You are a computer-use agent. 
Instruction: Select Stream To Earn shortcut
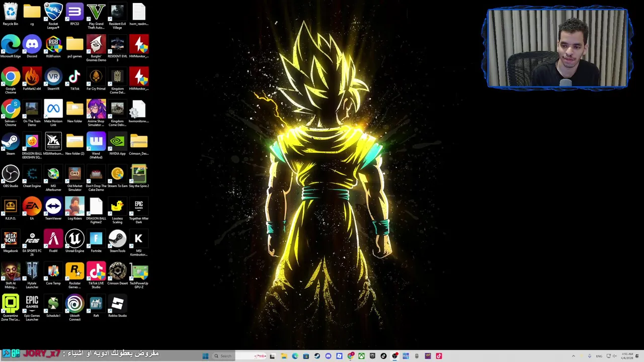tap(117, 176)
